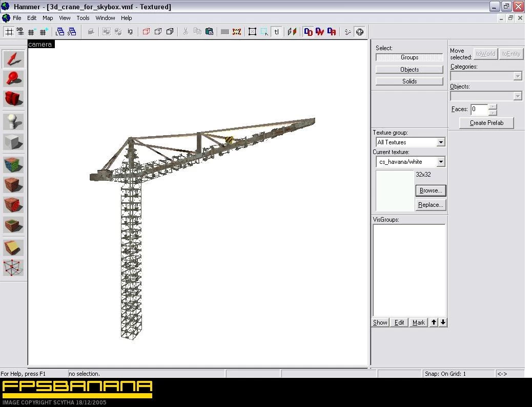Click the Replace... texture button

pos(431,205)
